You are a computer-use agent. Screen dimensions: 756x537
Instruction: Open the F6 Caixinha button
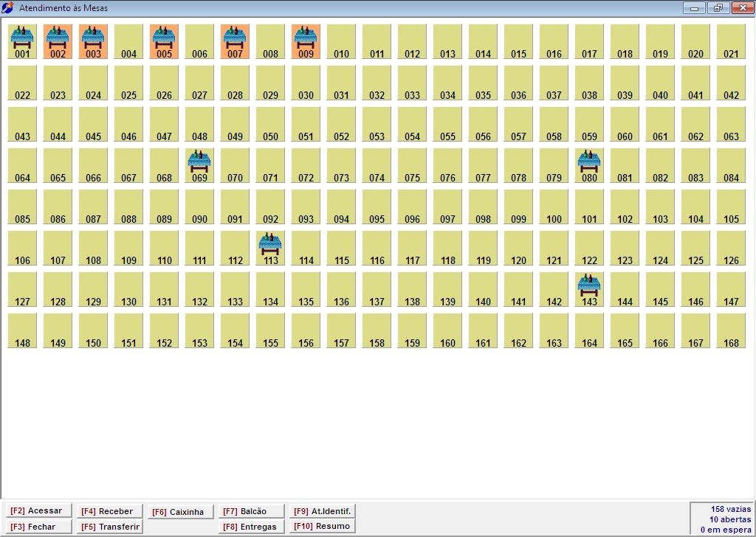point(181,512)
